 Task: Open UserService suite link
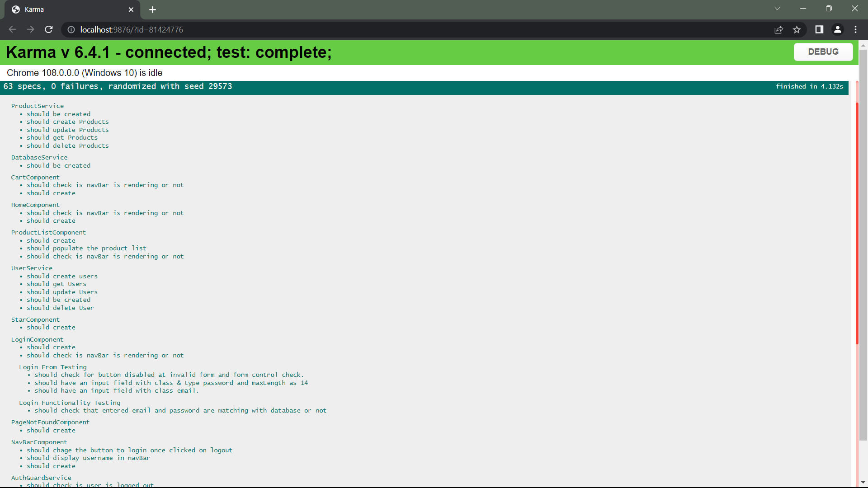pos(32,268)
